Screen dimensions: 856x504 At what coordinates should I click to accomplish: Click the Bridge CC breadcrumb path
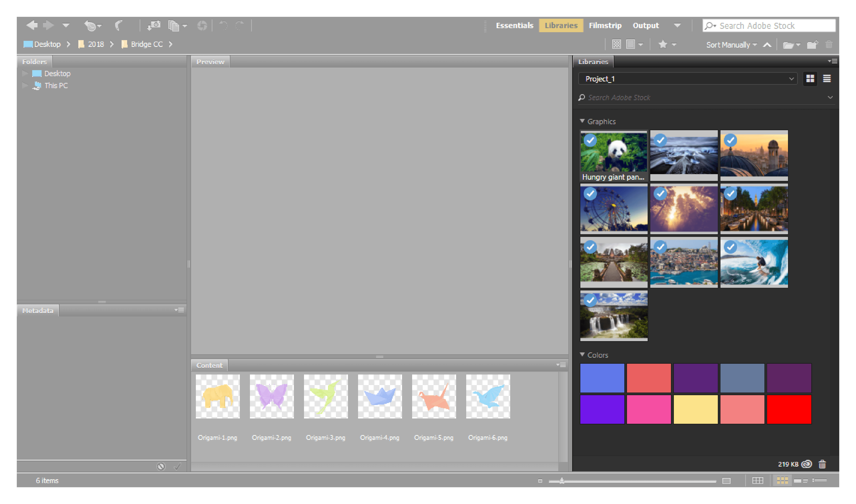pos(146,44)
